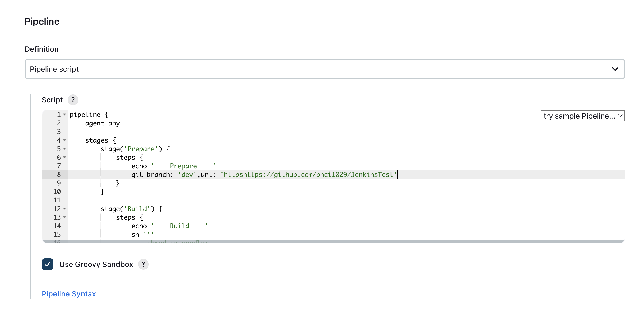Image resolution: width=644 pixels, height=321 pixels.
Task: Click the Groovy Sandbox help question mark
Action: 143,264
